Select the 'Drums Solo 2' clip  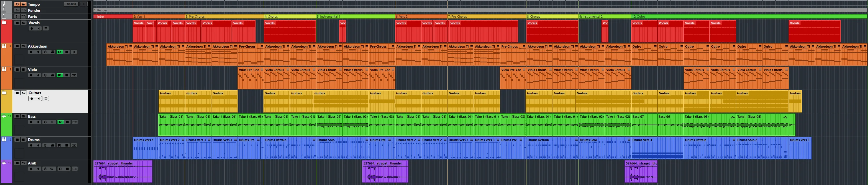(x=762, y=148)
